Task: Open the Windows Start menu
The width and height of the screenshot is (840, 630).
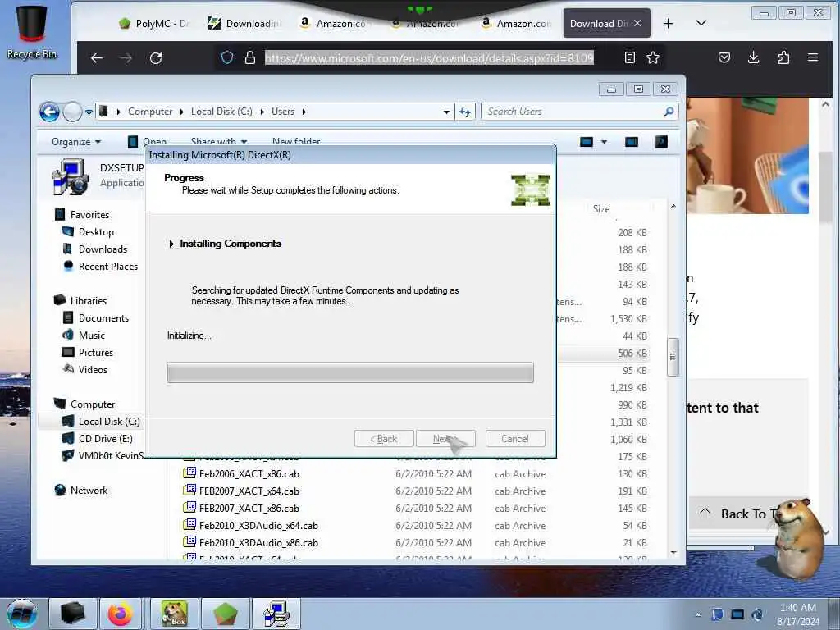Action: [x=21, y=614]
